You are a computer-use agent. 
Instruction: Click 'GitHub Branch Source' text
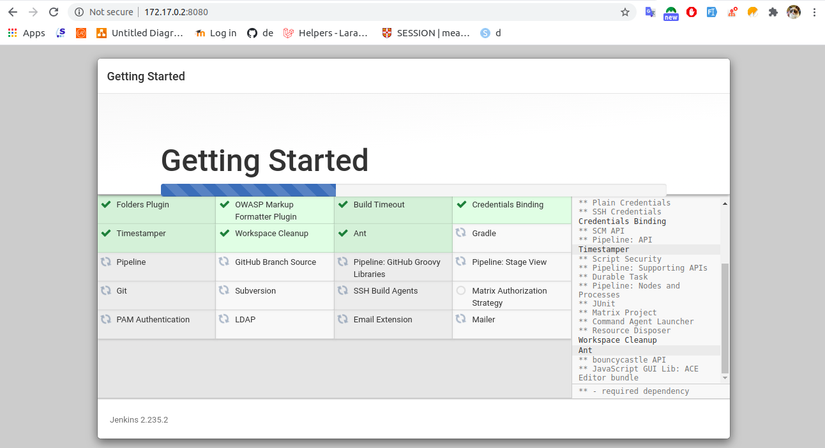pos(275,262)
